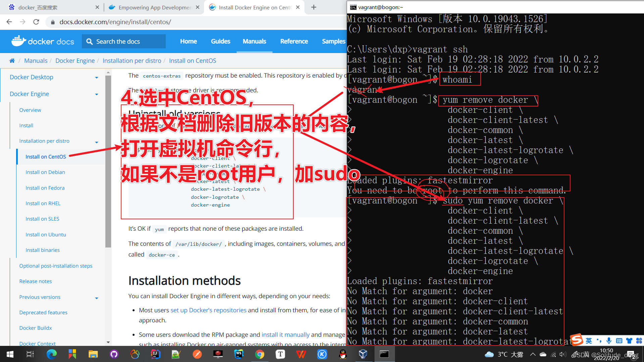
Task: Open Sogou skin shirt icon
Action: click(629, 341)
